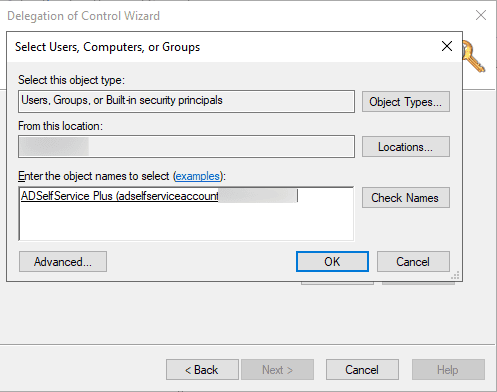Click the golden key wizard icon
Viewport: 497px width, 392px height.
coord(473,57)
